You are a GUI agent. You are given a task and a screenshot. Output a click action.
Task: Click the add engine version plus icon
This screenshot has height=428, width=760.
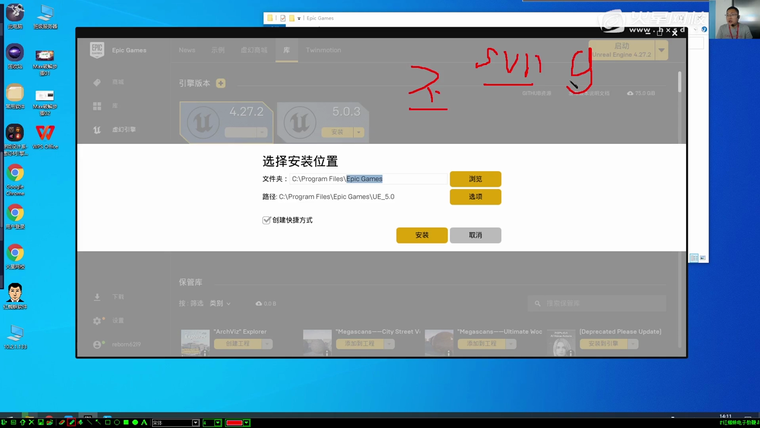point(221,83)
